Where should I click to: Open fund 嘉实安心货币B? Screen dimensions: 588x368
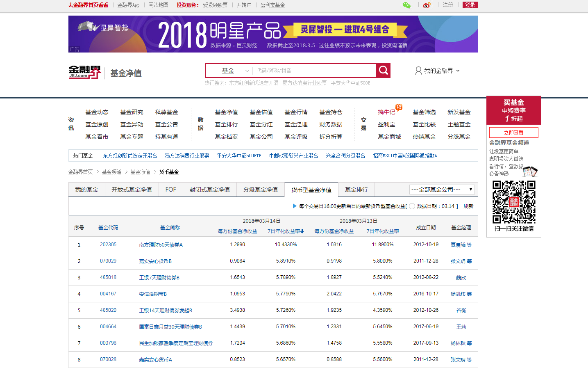coord(155,261)
